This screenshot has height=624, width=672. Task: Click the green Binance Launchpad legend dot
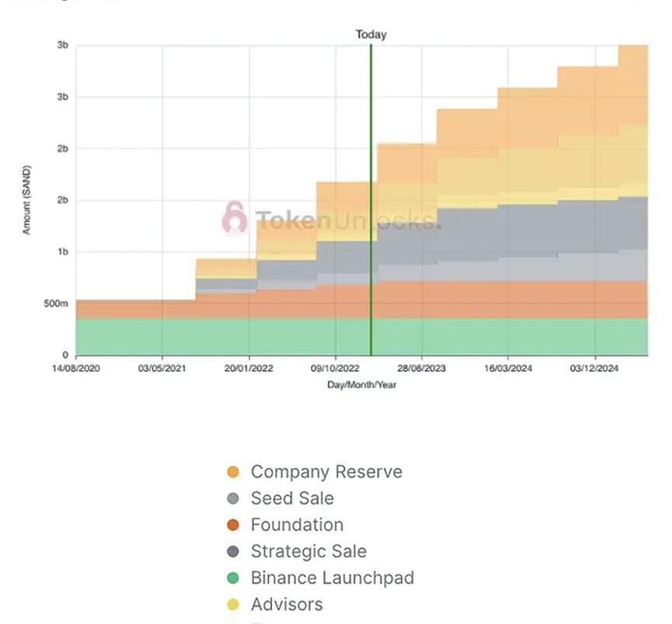click(233, 578)
